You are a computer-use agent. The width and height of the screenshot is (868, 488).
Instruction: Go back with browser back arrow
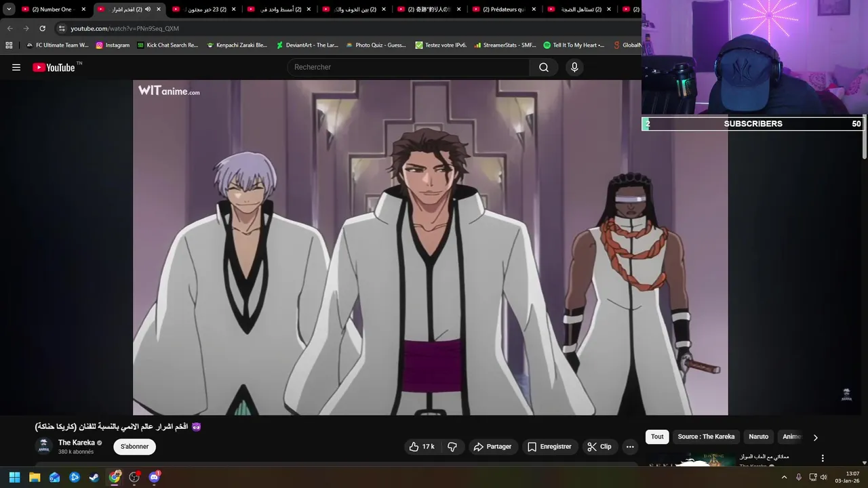[x=10, y=28]
